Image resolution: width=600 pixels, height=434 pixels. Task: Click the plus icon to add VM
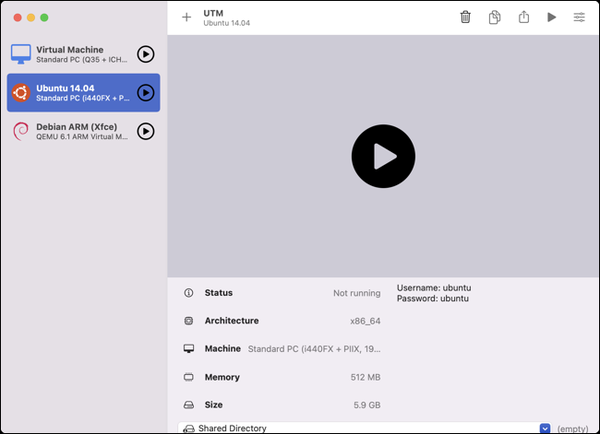click(186, 17)
